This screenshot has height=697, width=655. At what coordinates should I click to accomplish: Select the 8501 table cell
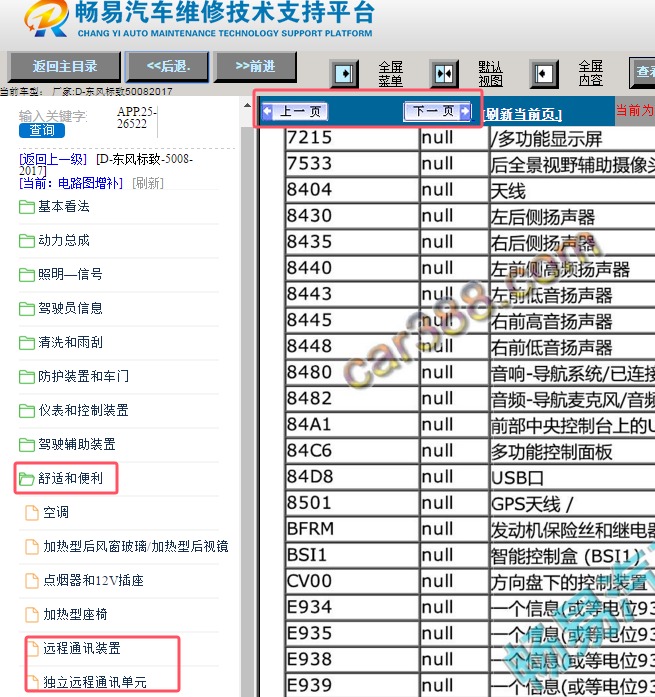click(x=352, y=503)
